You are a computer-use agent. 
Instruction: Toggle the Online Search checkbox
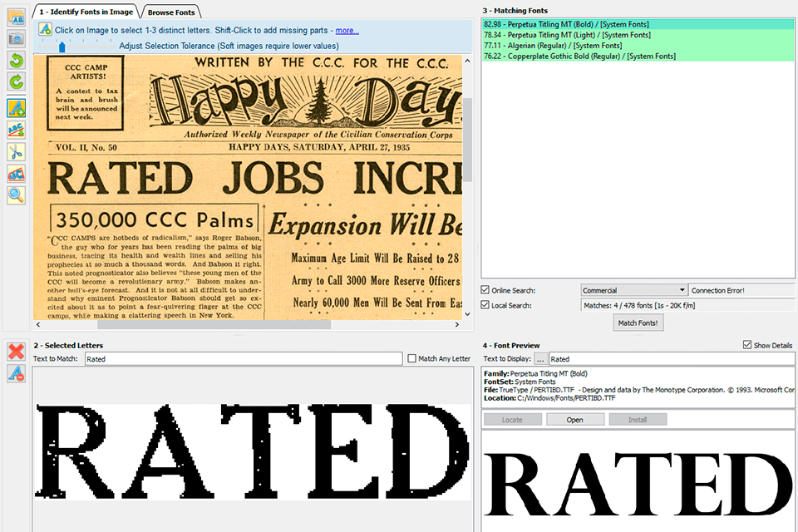(485, 290)
